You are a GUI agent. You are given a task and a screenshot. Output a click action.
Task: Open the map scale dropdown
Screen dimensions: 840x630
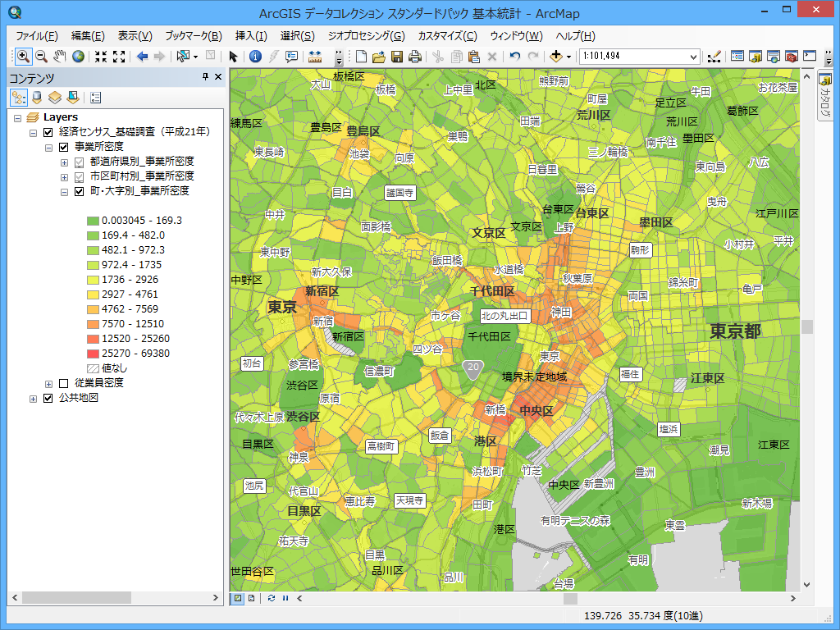pos(694,57)
